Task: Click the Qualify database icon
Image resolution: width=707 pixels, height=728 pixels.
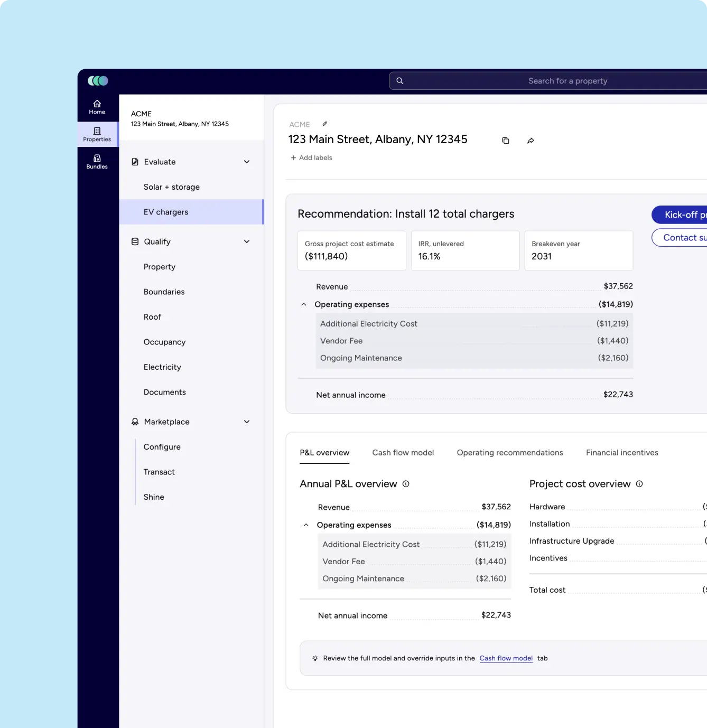Action: click(135, 241)
